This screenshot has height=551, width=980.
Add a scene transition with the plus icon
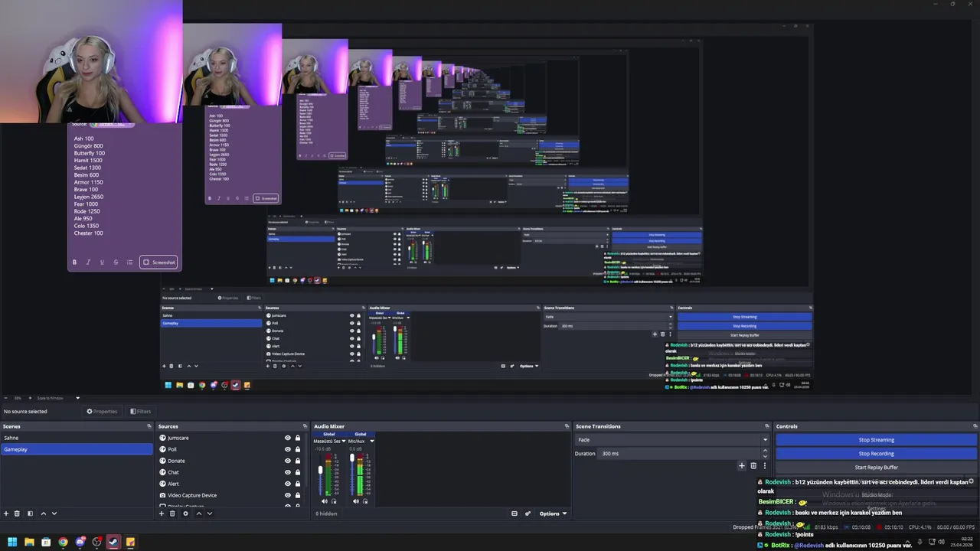pos(741,465)
